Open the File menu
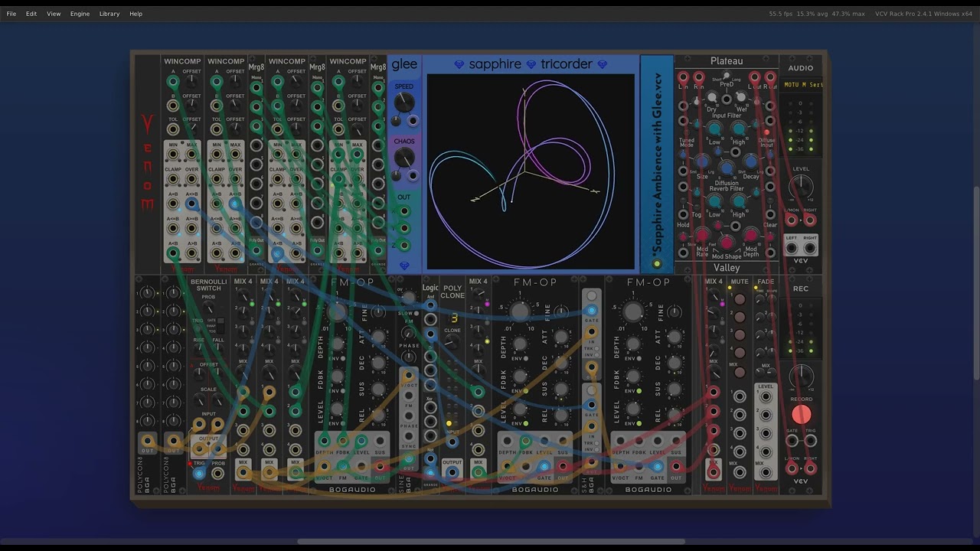 [x=11, y=14]
